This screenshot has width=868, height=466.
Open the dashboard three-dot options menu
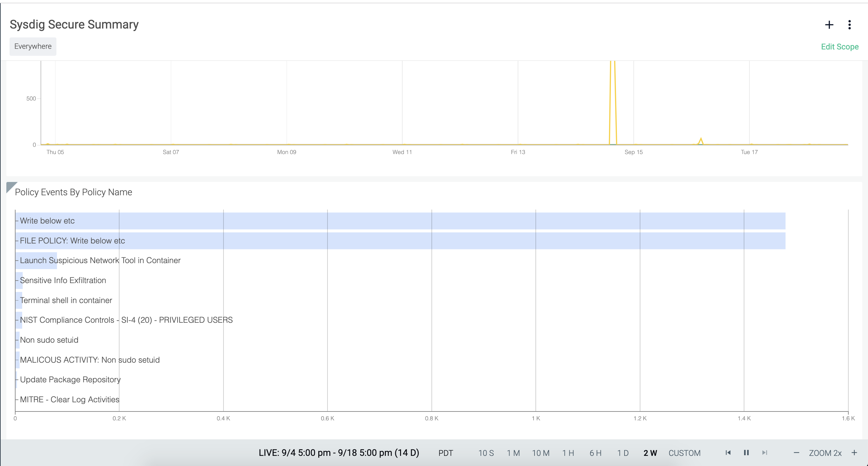[x=850, y=25]
